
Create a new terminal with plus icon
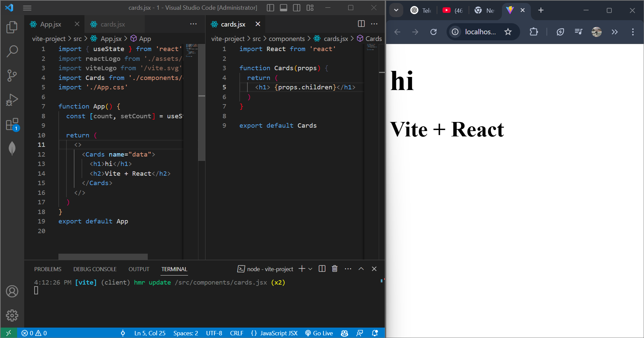click(302, 269)
